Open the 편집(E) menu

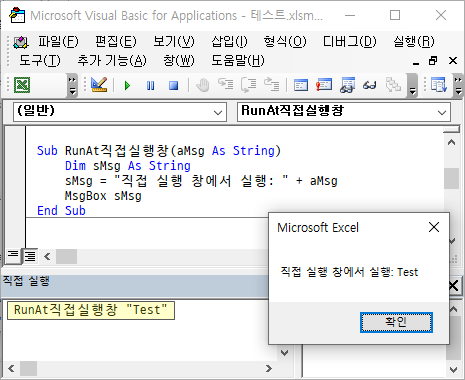[x=116, y=42]
